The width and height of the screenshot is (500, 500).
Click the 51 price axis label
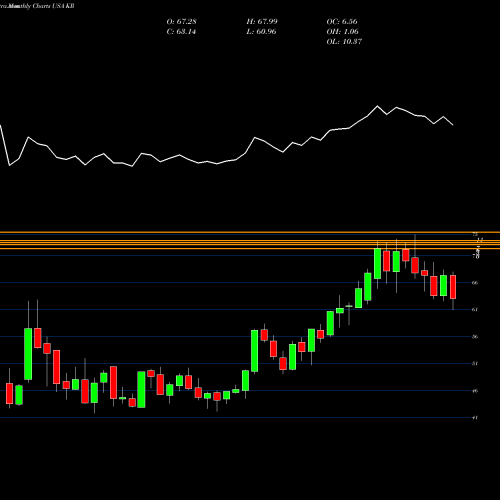(x=475, y=364)
